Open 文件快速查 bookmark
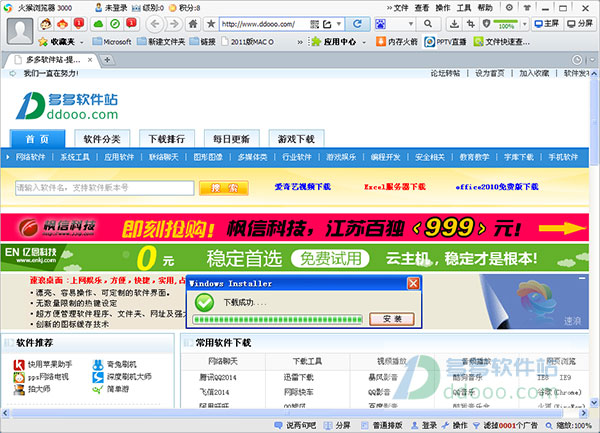Image resolution: width=600 pixels, height=433 pixels. 502,42
